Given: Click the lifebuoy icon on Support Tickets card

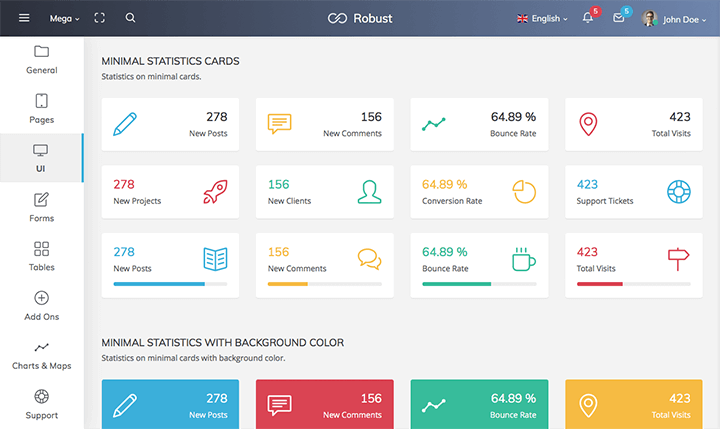Looking at the screenshot, I should click(x=679, y=192).
